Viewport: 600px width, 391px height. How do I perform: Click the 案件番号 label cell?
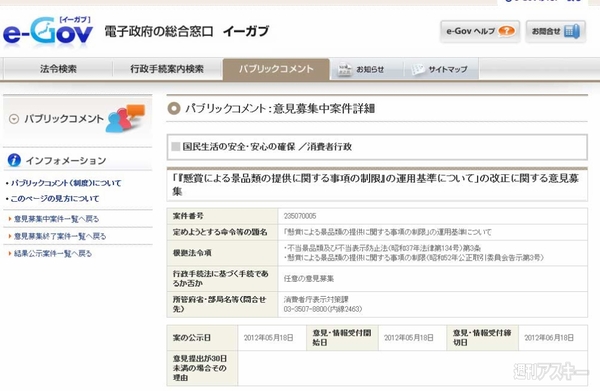click(222, 216)
